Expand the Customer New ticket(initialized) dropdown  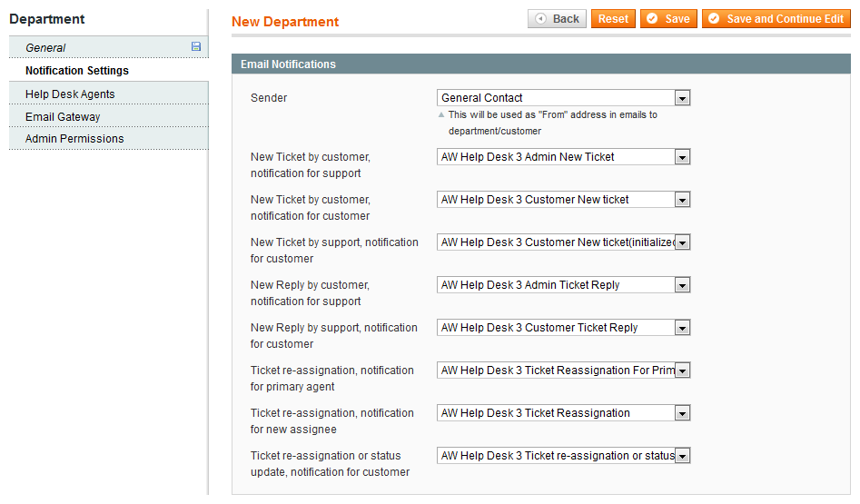563,242
